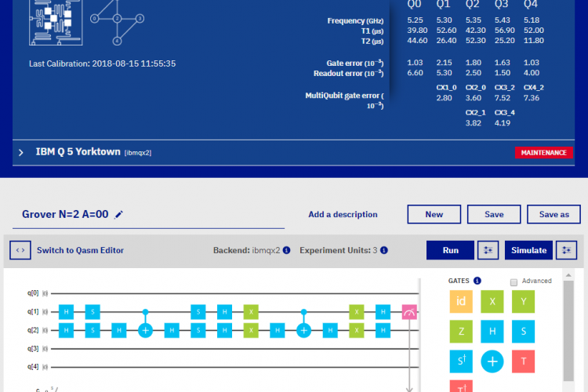Click the Save as button
The image size is (588, 392).
pyautogui.click(x=554, y=214)
